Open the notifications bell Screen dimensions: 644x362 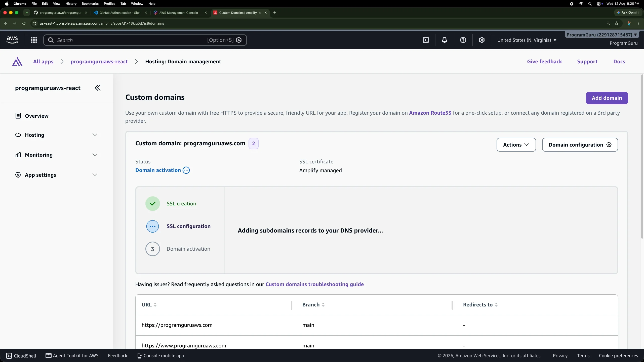pyautogui.click(x=445, y=40)
